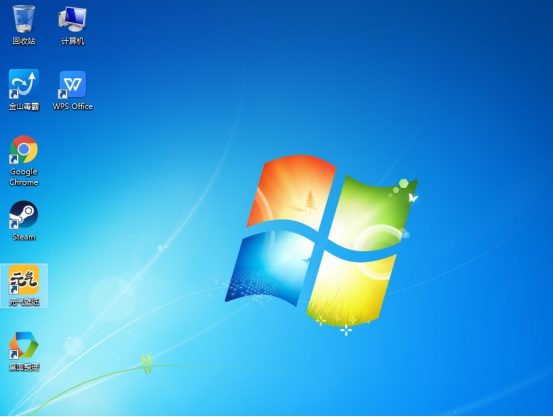This screenshot has height=417, width=553.
Task: Select the Google Chrome shortcut icon
Action: click(24, 149)
